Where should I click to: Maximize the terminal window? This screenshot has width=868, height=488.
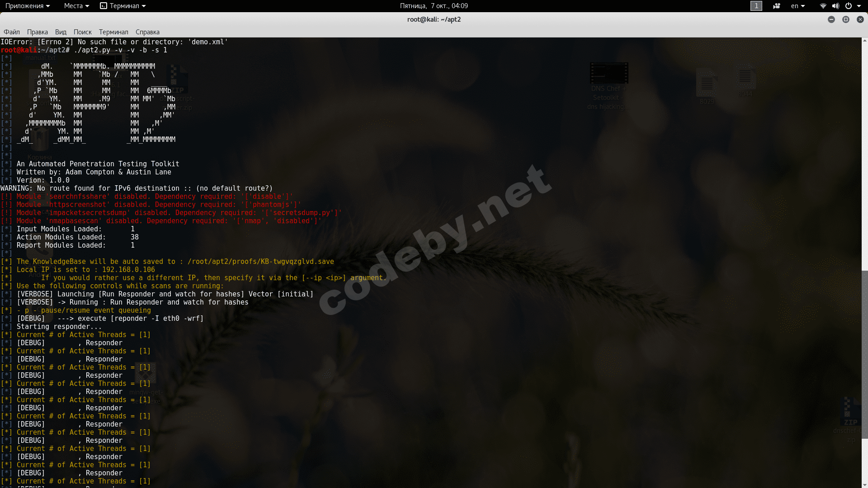click(x=845, y=19)
